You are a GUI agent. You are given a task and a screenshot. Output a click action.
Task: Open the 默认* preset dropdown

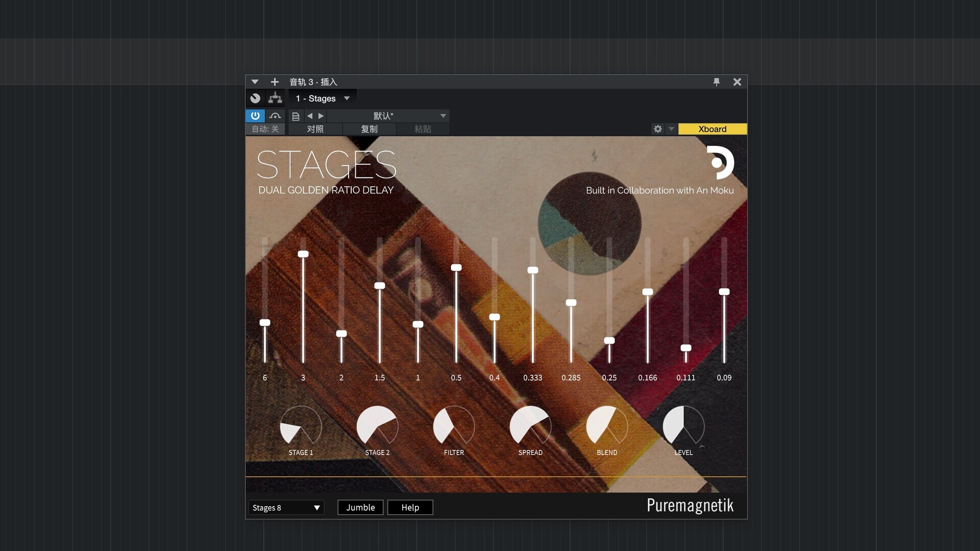pyautogui.click(x=388, y=116)
